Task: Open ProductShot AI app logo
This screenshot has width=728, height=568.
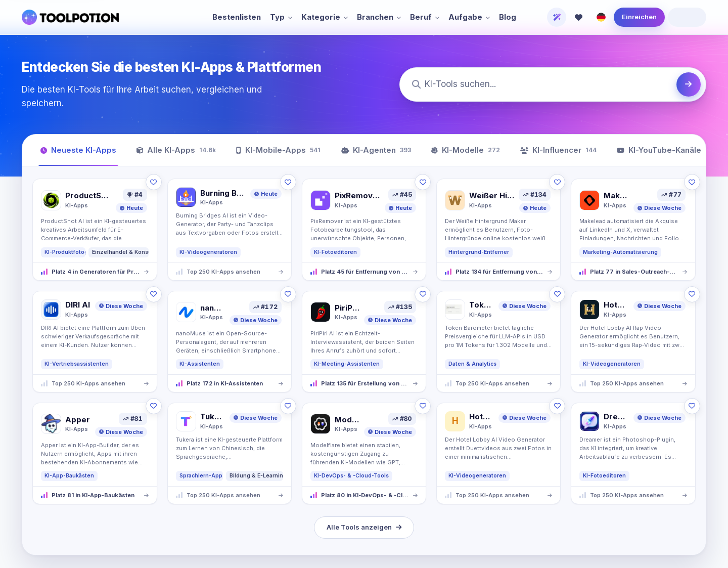Action: (x=51, y=200)
